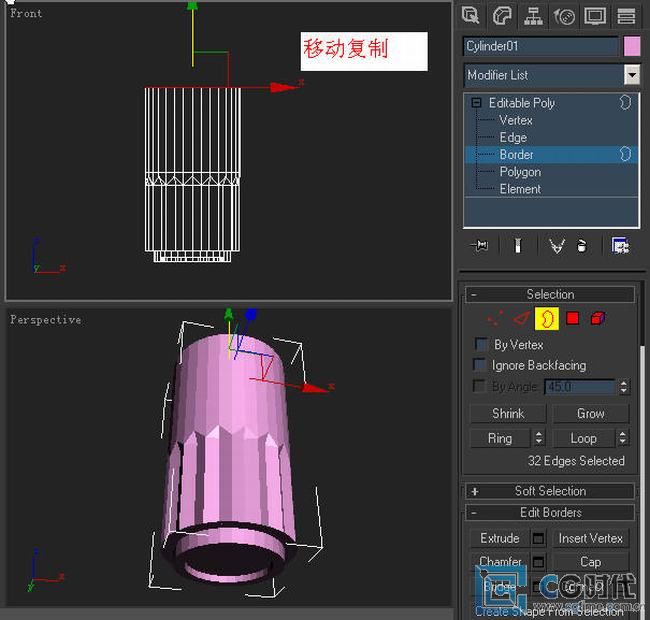Image resolution: width=650 pixels, height=620 pixels.
Task: Choose Vertex selection level icon
Action: 496,318
